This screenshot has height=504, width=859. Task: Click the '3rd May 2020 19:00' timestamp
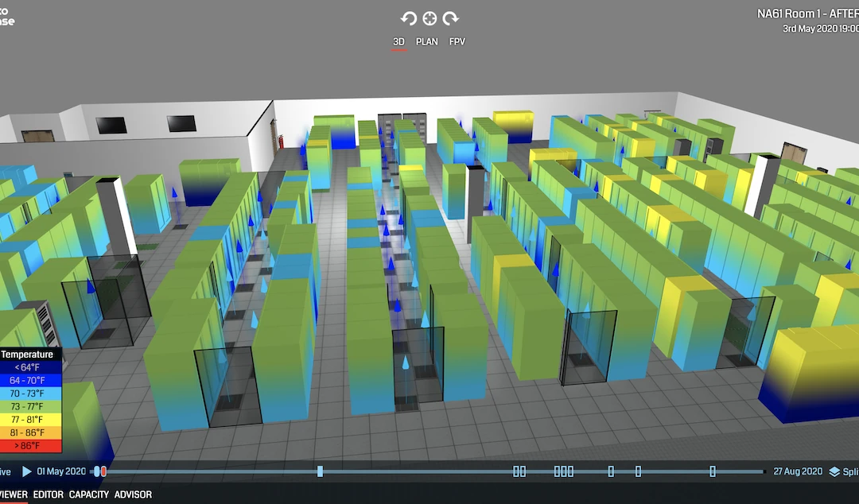821,29
